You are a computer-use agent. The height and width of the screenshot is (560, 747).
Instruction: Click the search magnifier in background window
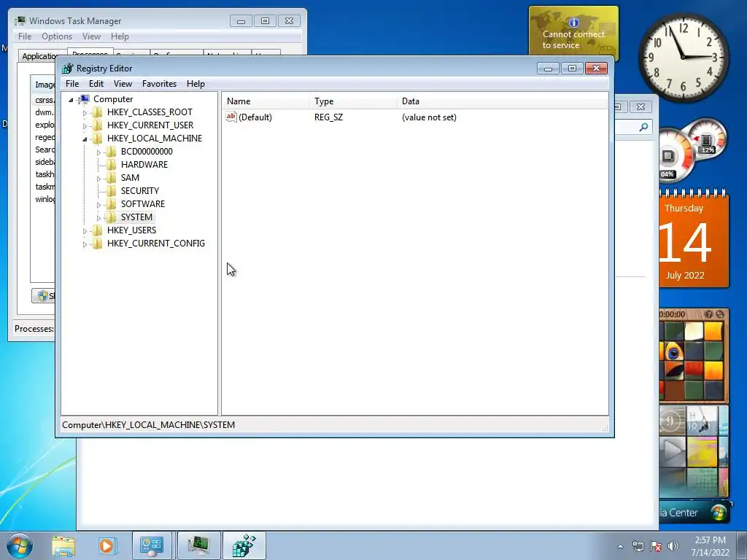643,127
